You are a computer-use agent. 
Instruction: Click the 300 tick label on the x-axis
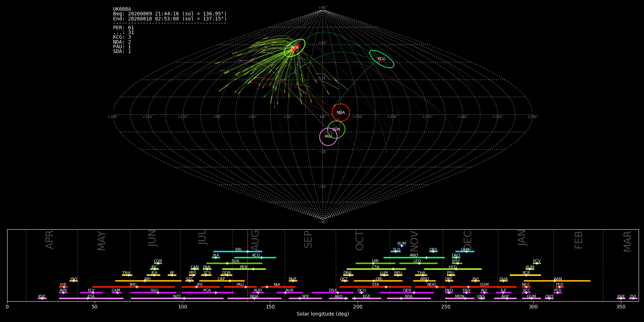[533, 307]
